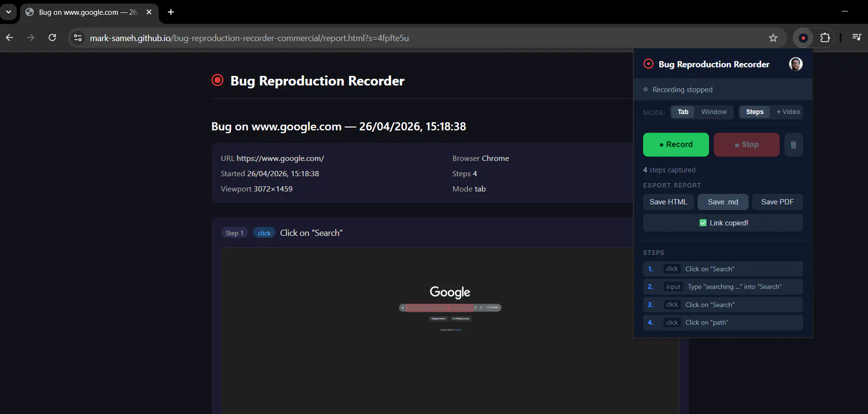This screenshot has width=868, height=414.
Task: Click the "Steps 4" count in report details
Action: [465, 174]
